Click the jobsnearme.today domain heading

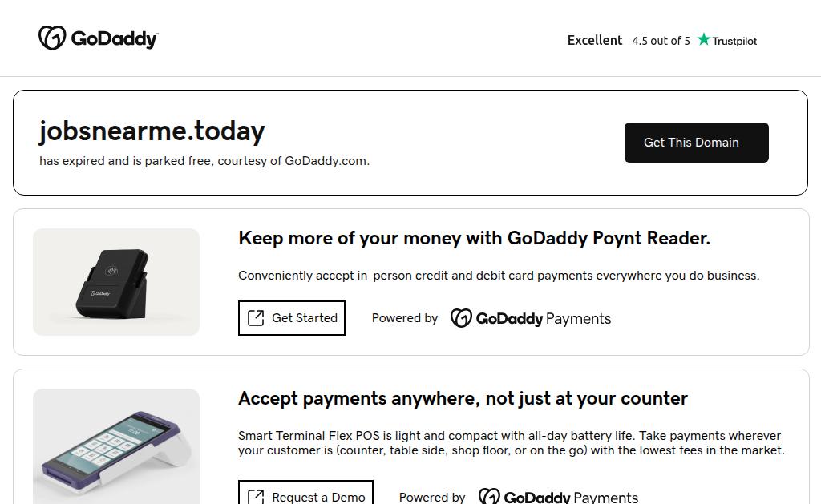point(152,131)
